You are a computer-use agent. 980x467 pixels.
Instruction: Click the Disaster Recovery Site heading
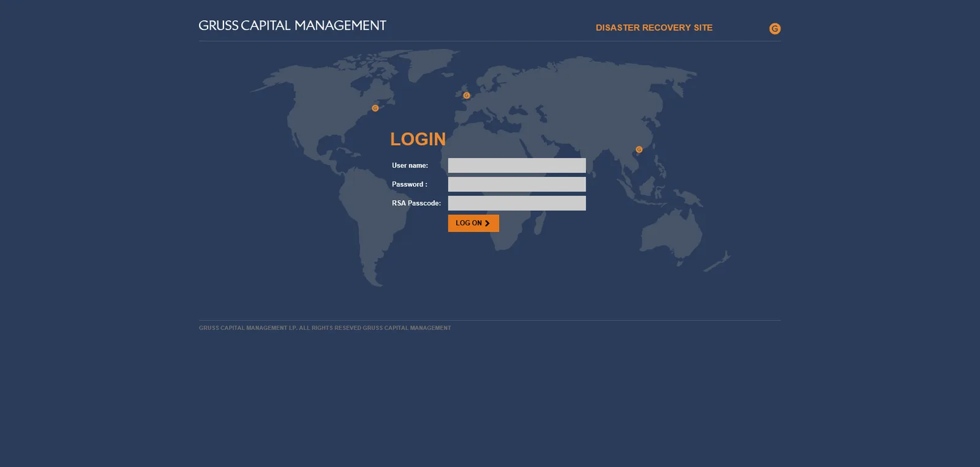click(654, 28)
